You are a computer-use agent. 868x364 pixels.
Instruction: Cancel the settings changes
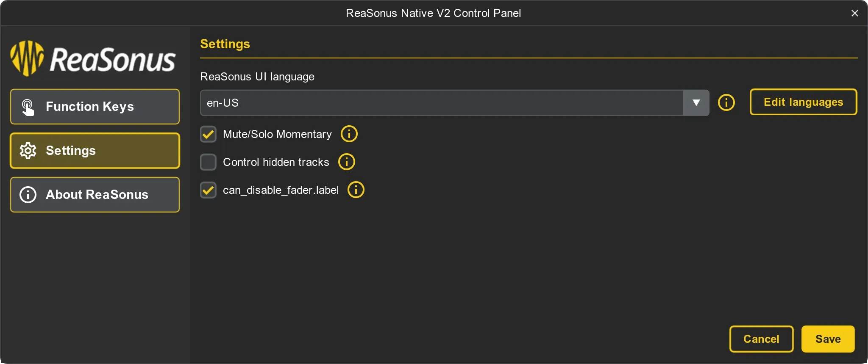(x=761, y=339)
